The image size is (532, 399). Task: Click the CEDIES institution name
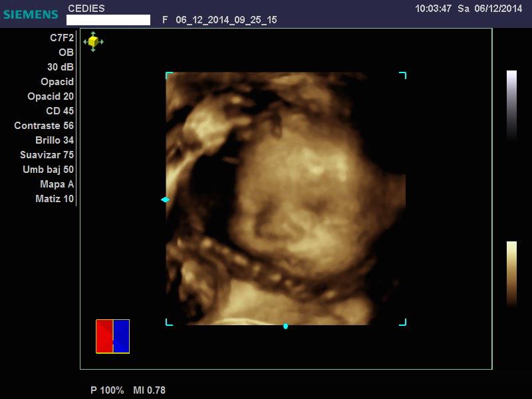pyautogui.click(x=86, y=9)
